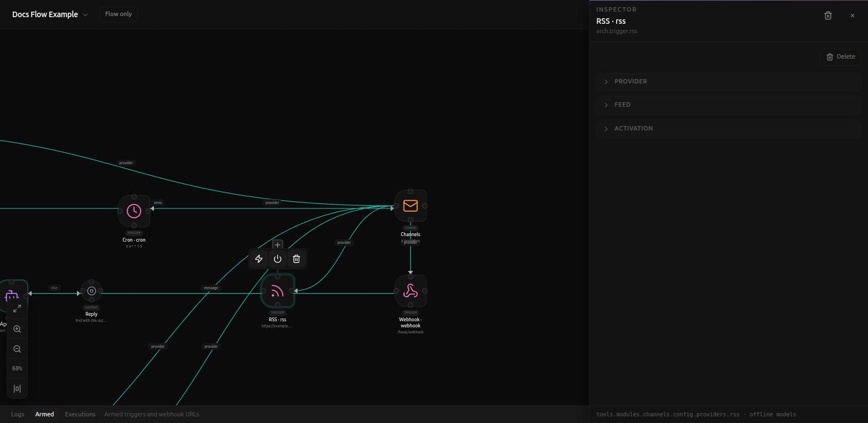Screen dimensions: 868x423
Task: Click the Cron clock trigger node icon
Action: click(x=134, y=211)
